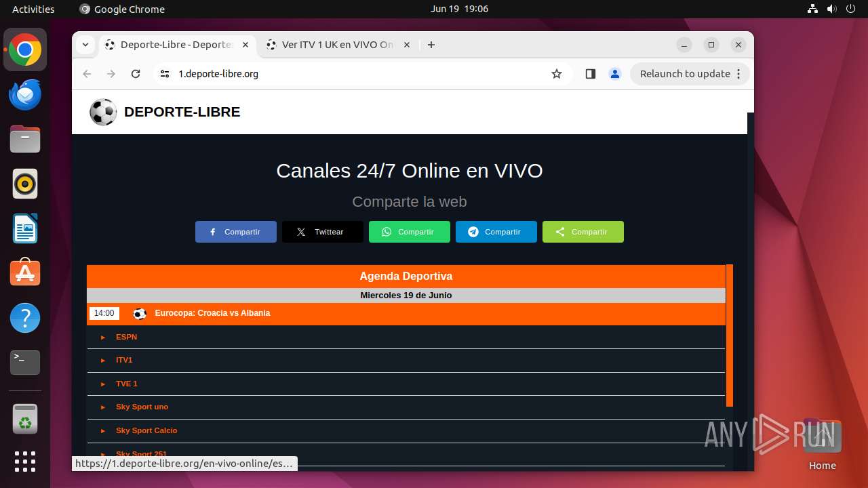
Task: Open Terminal from the dock
Action: (25, 363)
